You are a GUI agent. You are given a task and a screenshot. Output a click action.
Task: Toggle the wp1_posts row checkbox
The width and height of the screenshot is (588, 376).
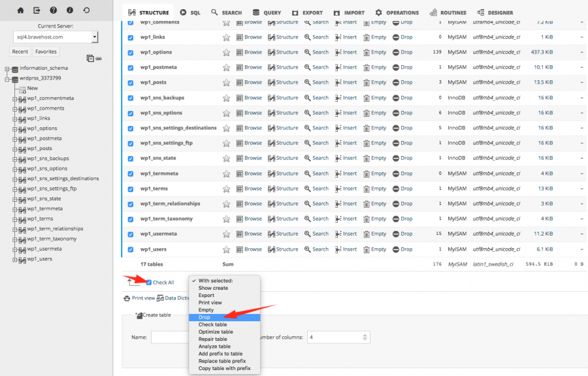point(131,83)
